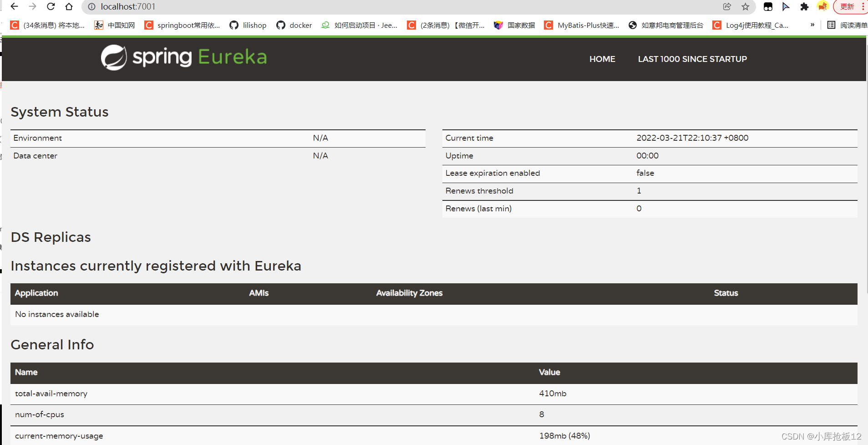868x445 pixels.
Task: Open the Log4j使用教程_Ca... bookmark
Action: (x=751, y=25)
